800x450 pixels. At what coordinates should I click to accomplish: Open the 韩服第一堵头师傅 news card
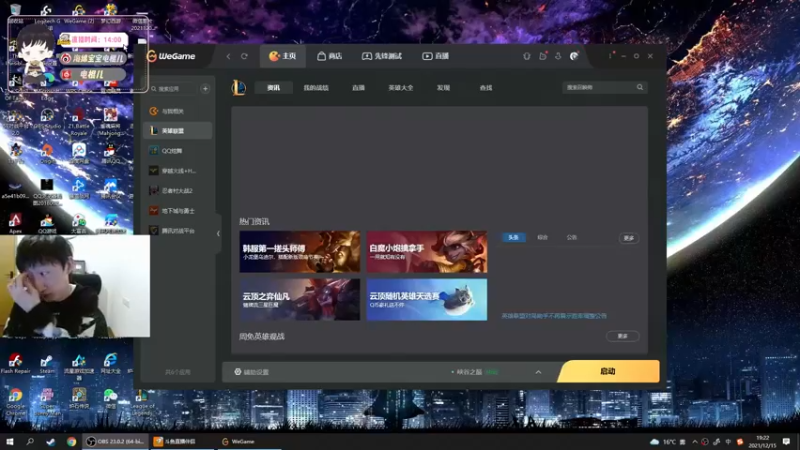[x=299, y=252]
